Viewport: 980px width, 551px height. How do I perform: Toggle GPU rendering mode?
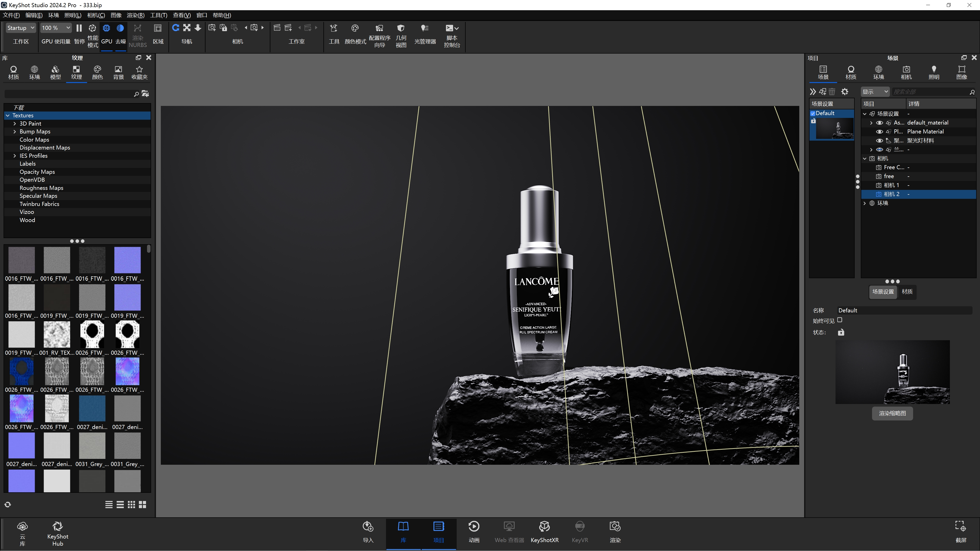(106, 34)
